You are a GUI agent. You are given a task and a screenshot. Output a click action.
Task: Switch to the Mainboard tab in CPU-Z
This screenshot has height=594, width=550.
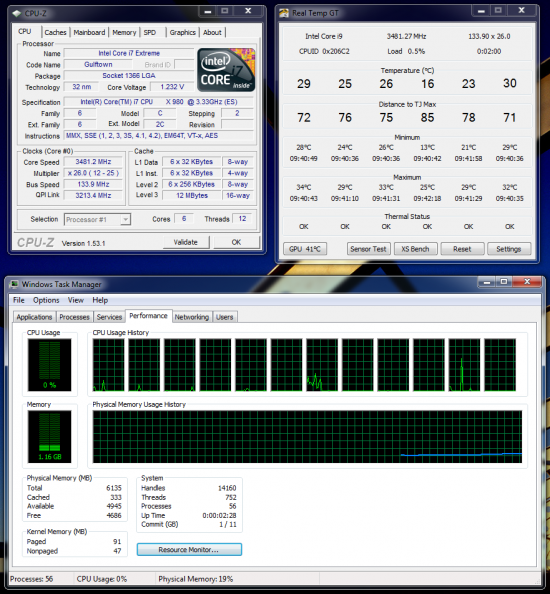pyautogui.click(x=89, y=33)
